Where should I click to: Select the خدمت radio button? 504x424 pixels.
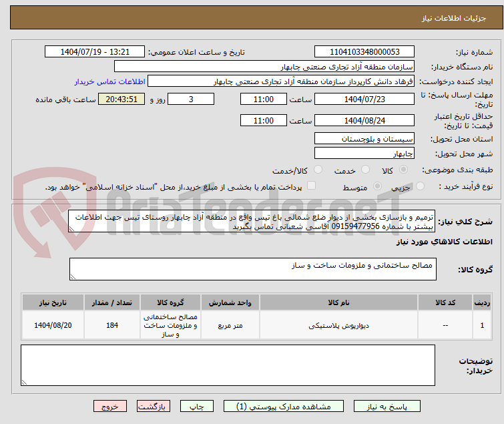pos(365,170)
